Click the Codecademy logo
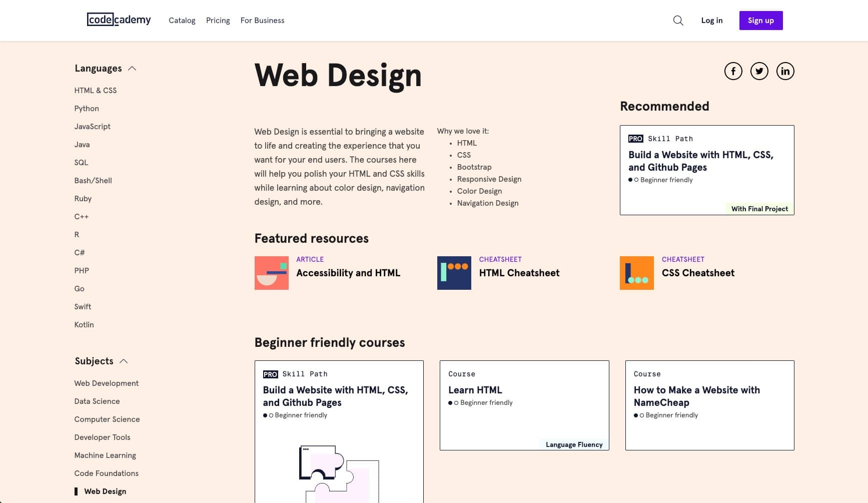Viewport: 868px width, 503px height. point(119,20)
